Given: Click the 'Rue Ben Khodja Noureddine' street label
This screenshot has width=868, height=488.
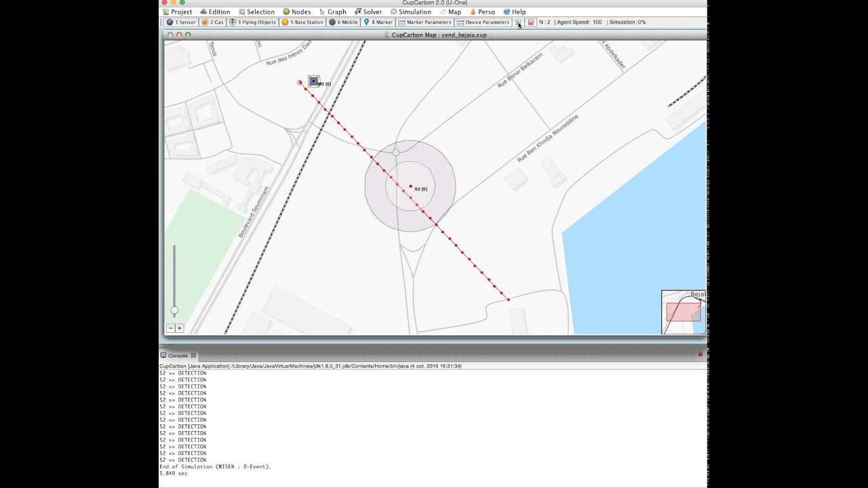Looking at the screenshot, I should (548, 138).
